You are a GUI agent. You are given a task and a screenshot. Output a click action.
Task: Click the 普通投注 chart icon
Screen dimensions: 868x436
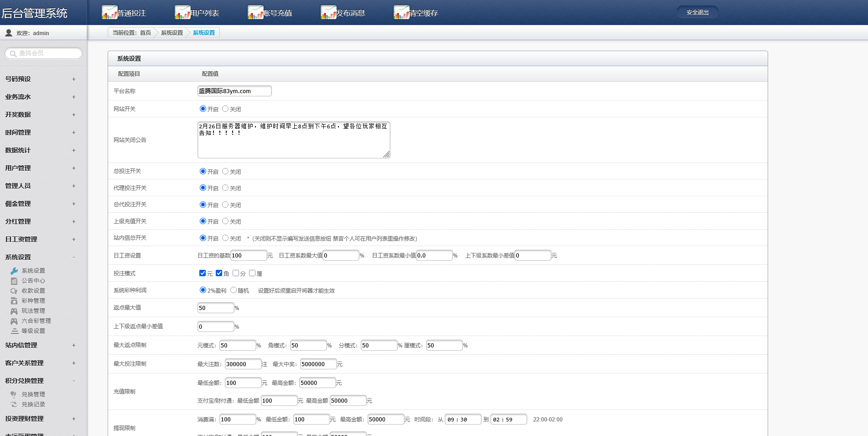109,12
